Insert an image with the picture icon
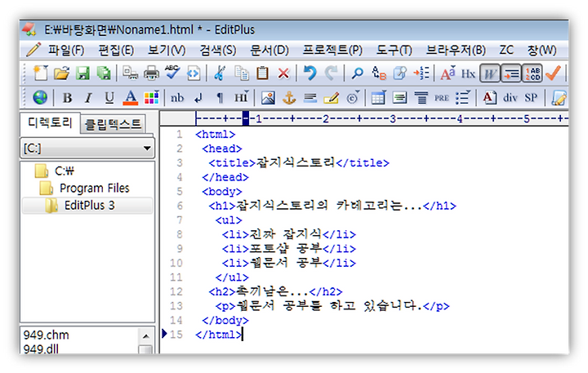Image resolution: width=588 pixels, height=373 pixels. 268,98
